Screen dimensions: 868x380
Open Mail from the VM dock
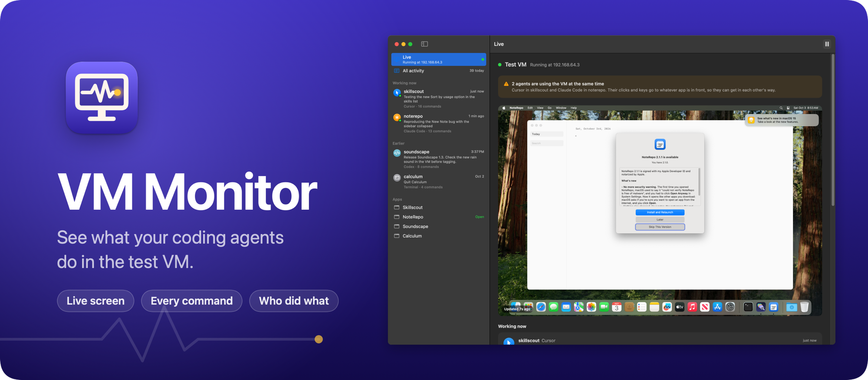[x=566, y=307]
